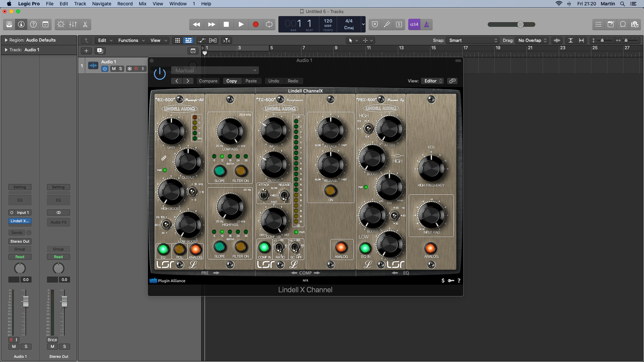Open the Toolbar button in control bar
644x362 pixels.
(45, 24)
